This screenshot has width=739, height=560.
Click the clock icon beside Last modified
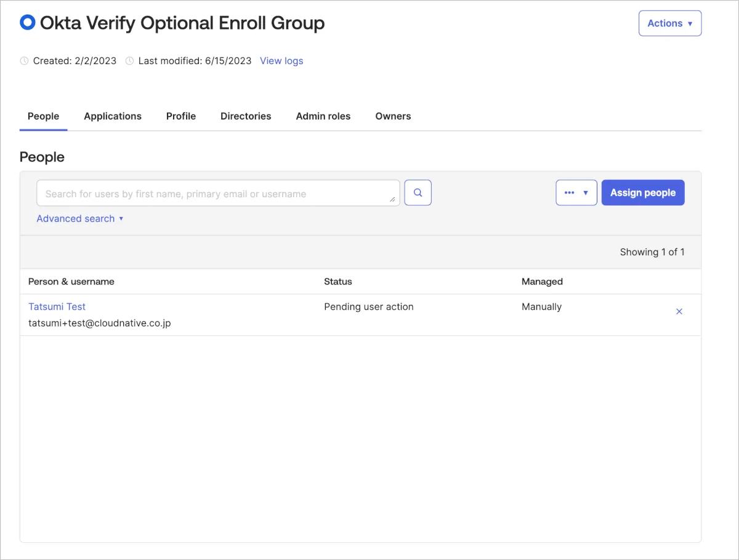pos(129,61)
